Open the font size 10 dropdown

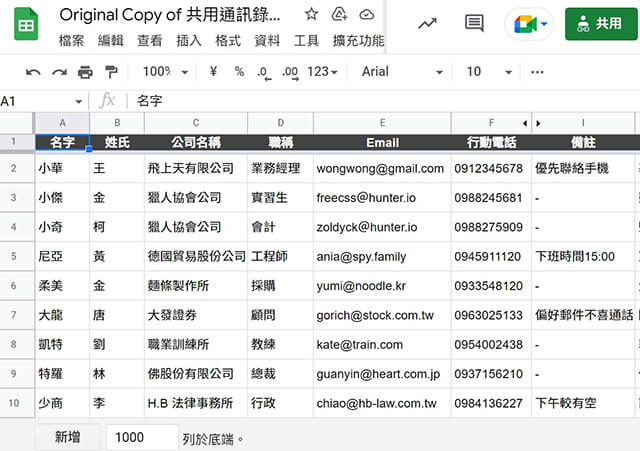[x=489, y=72]
